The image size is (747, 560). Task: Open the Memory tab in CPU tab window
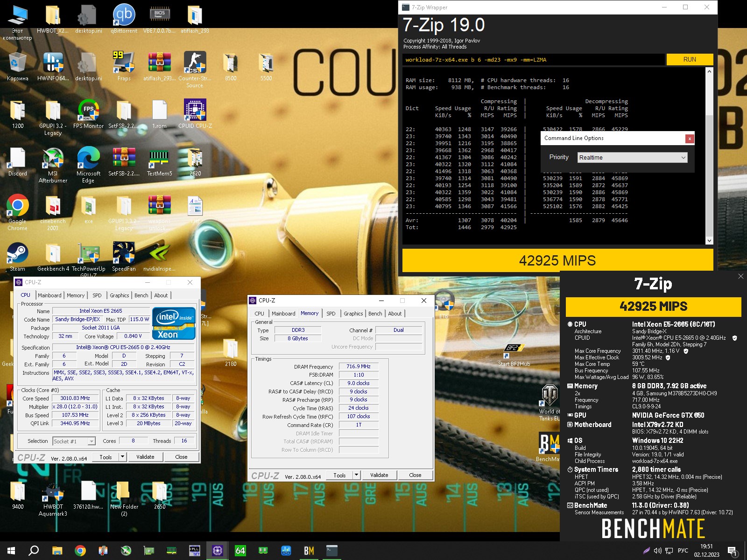[x=76, y=295]
